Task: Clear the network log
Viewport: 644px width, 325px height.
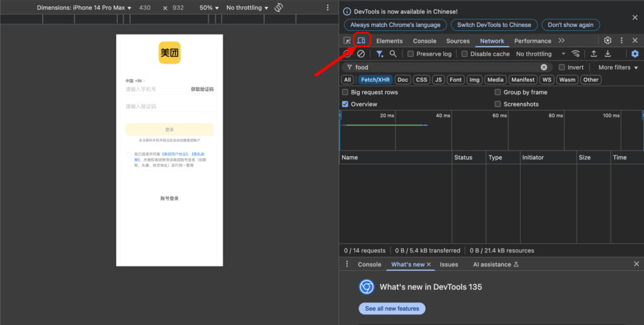Action: (361, 54)
